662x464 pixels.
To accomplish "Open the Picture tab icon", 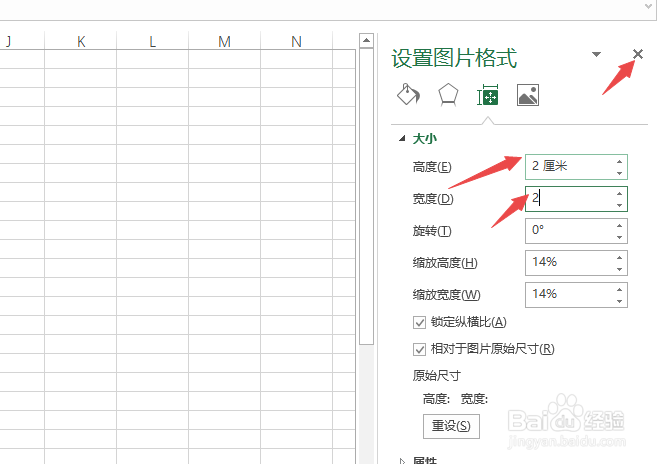I will pyautogui.click(x=528, y=95).
